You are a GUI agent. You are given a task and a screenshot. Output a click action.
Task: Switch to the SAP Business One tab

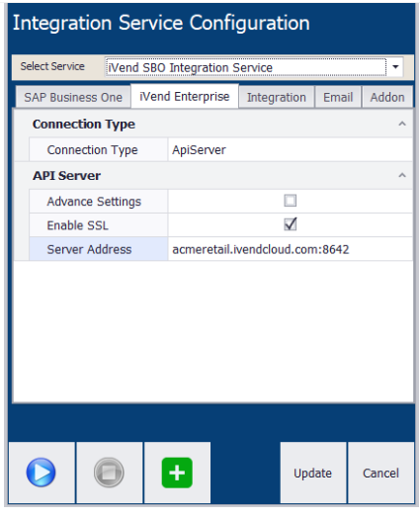[x=73, y=97]
